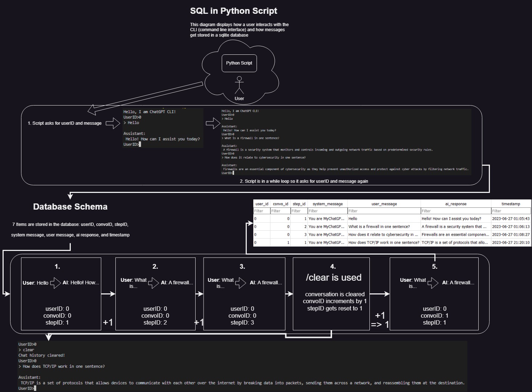Click the arrow after 'User: Hello' in step 1
The width and height of the screenshot is (532, 392).
56,283
